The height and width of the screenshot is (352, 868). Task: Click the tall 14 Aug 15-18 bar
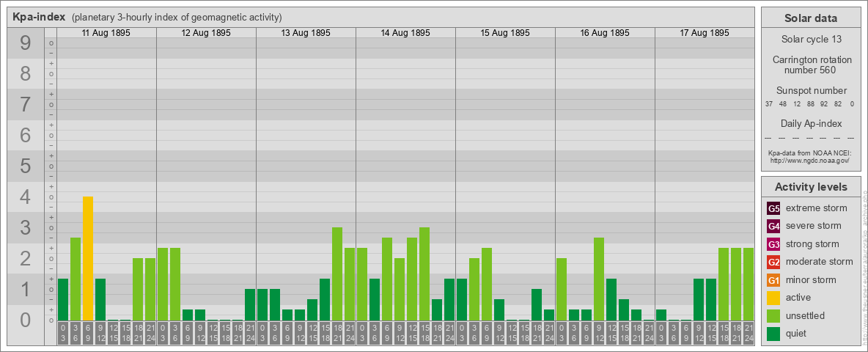424,274
